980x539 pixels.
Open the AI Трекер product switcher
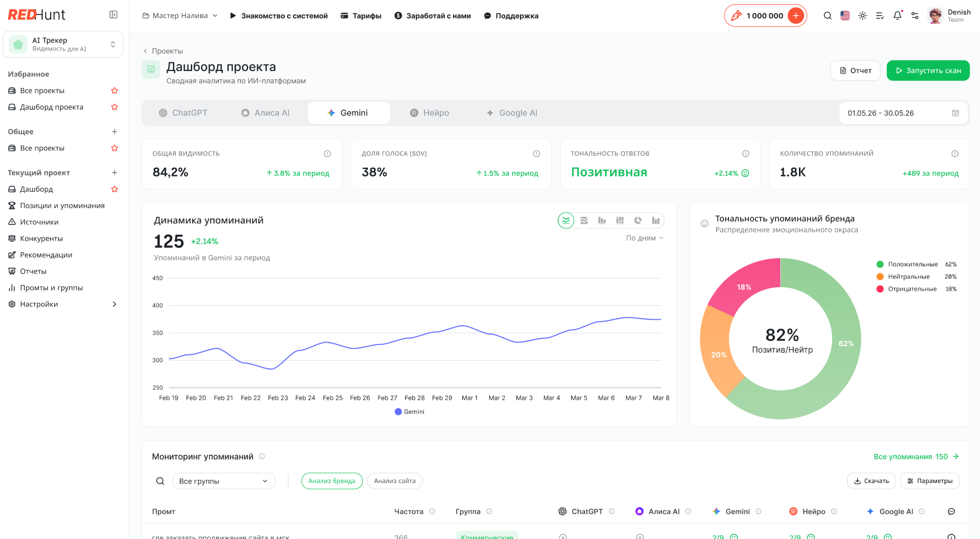[63, 44]
